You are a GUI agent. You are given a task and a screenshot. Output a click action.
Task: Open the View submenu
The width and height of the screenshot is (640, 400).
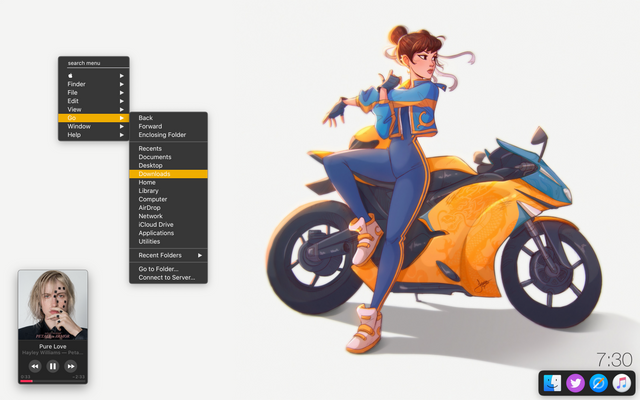(93, 109)
